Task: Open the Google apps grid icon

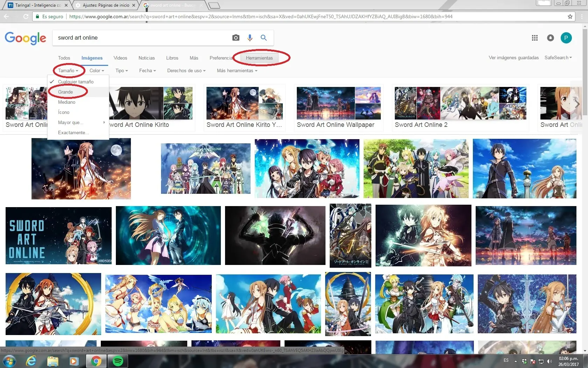Action: click(x=535, y=38)
